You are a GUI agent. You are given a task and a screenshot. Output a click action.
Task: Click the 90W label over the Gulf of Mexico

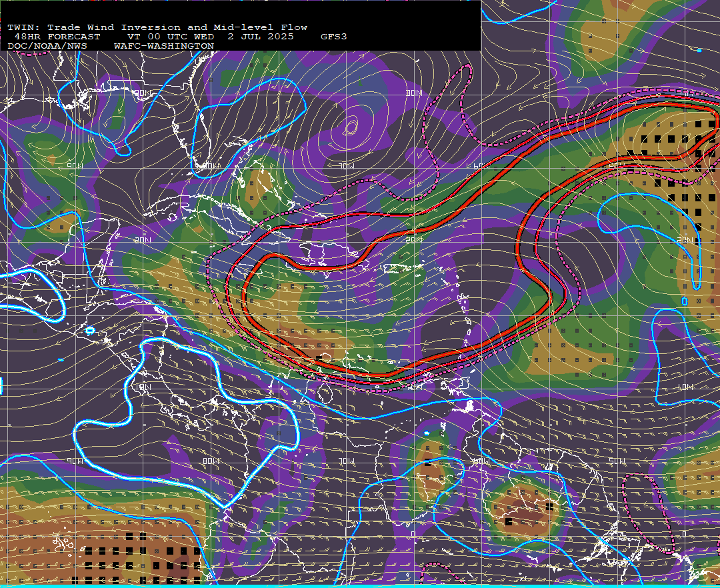point(75,166)
